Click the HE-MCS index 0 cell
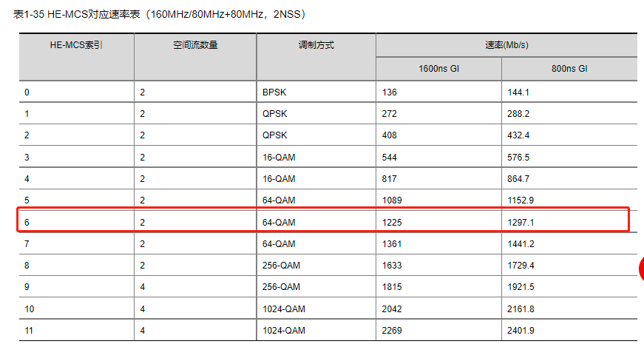The image size is (644, 344). click(x=27, y=92)
